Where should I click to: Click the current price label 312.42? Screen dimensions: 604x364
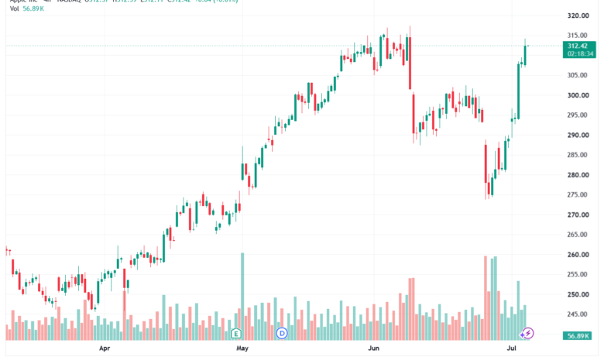[578, 46]
